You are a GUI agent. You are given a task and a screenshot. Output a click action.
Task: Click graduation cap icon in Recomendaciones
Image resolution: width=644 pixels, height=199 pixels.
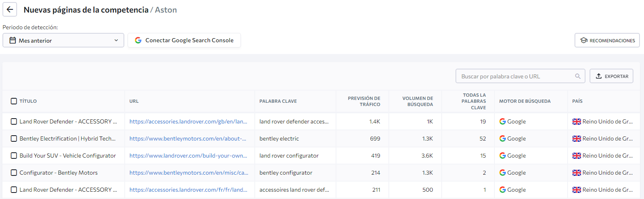[584, 40]
